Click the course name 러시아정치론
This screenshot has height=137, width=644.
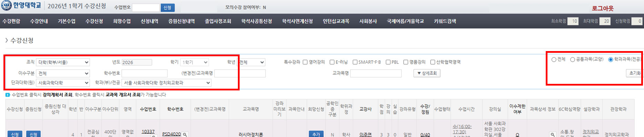click(251, 135)
